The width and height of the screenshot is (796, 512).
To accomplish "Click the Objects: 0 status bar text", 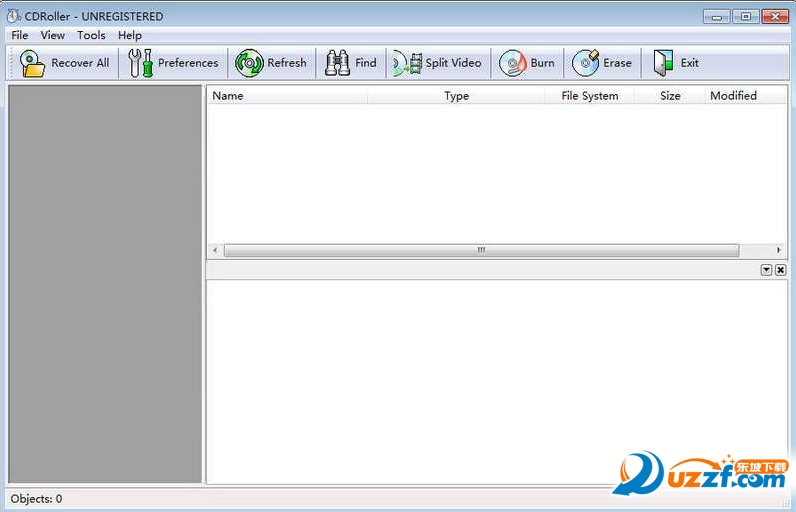I will coord(36,499).
